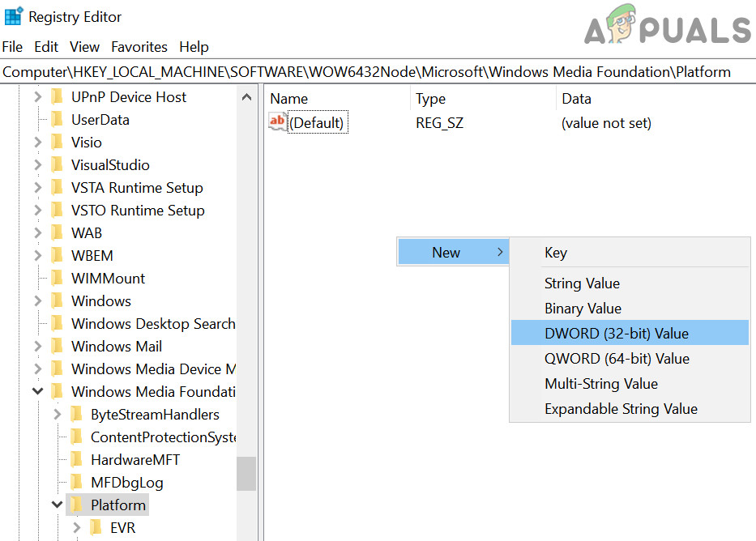756x541 pixels.
Task: Open the New context submenu
Action: [453, 252]
